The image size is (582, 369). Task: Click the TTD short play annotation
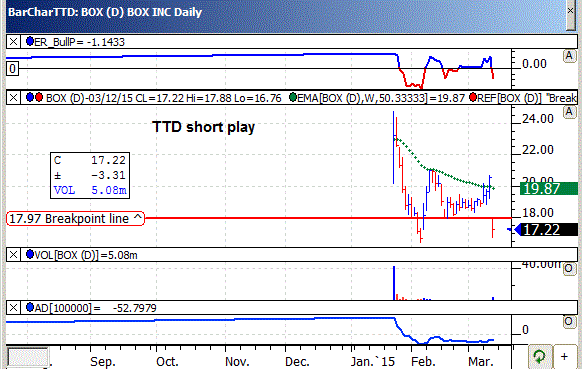point(203,127)
